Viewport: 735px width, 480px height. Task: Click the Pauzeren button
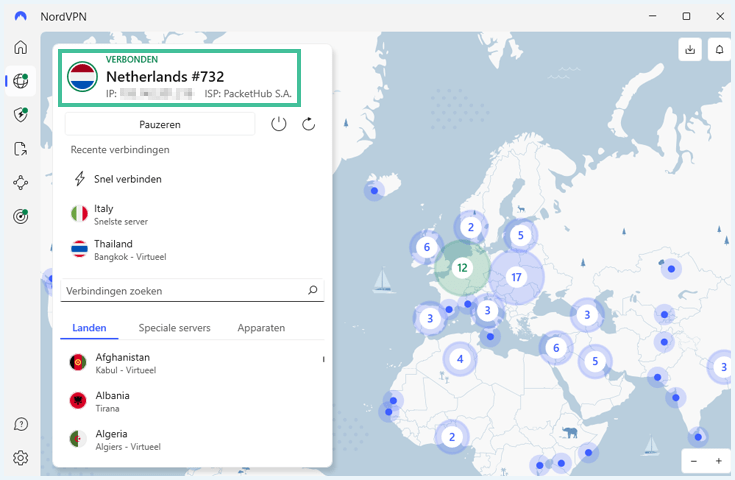(160, 125)
